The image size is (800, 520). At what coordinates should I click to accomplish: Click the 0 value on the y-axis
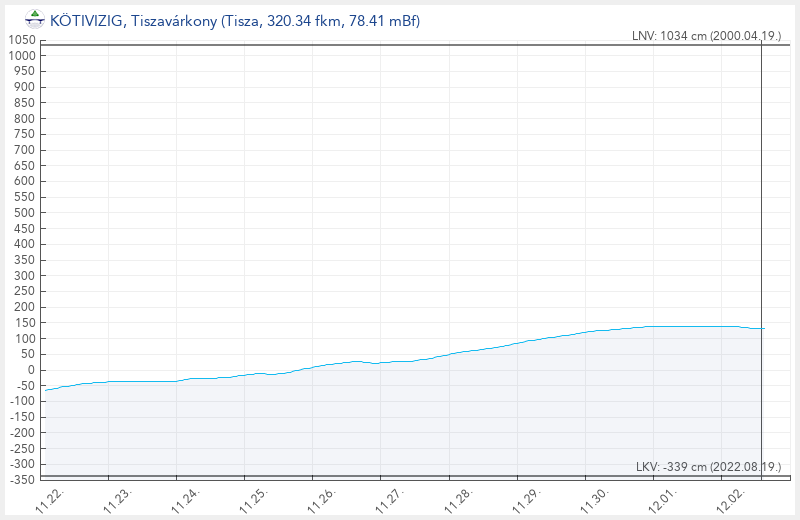click(x=32, y=370)
